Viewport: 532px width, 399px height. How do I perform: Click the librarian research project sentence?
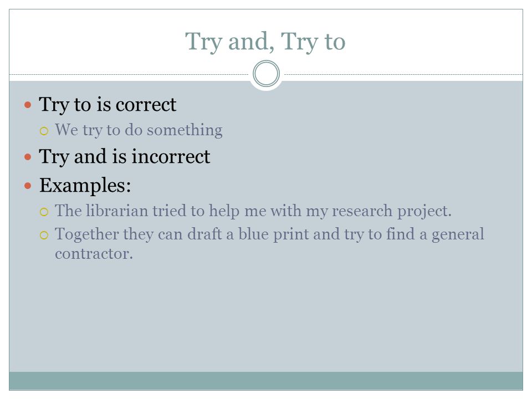253,211
